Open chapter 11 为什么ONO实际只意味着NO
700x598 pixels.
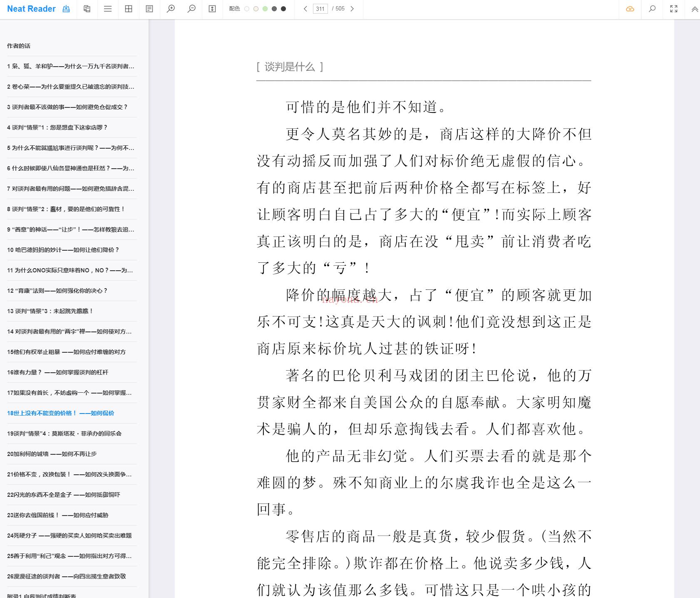(x=70, y=270)
